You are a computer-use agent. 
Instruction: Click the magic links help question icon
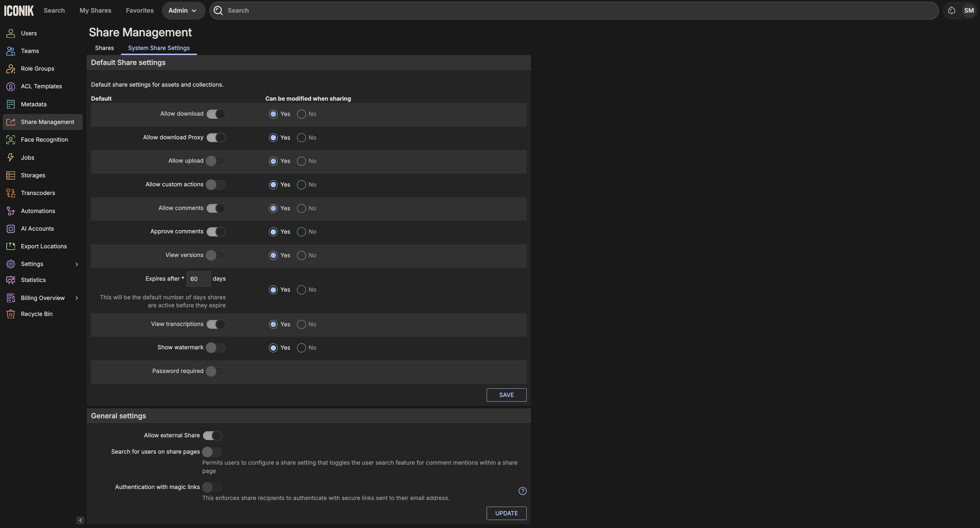(522, 491)
